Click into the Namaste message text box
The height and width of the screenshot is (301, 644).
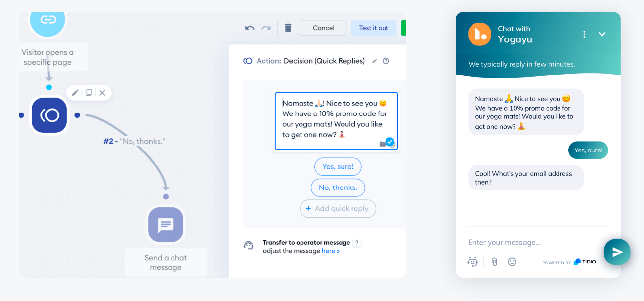tap(336, 121)
